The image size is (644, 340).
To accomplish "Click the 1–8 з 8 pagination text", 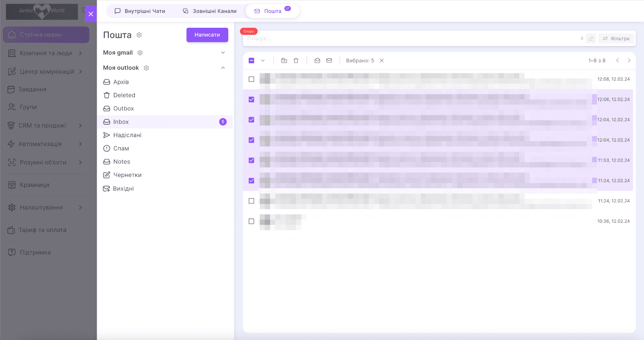I will pyautogui.click(x=597, y=61).
